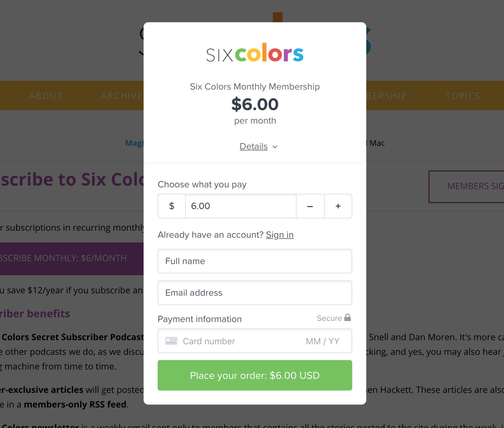504x428 pixels.
Task: Click the credit card icon in payment field
Action: click(x=172, y=341)
